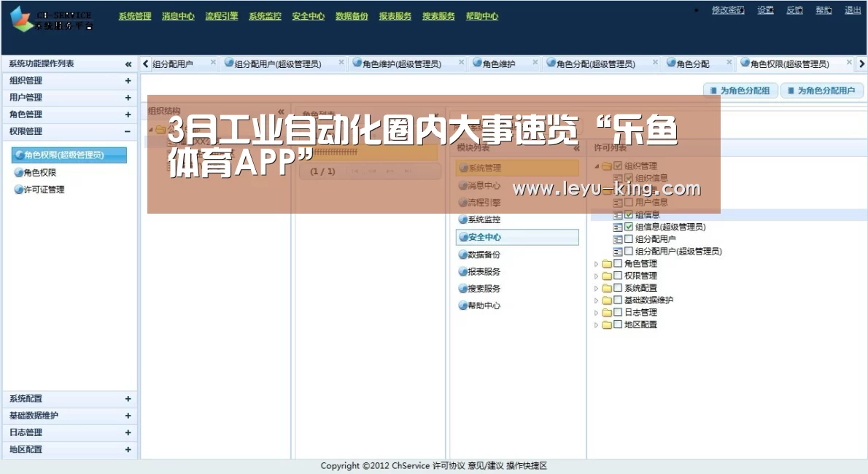
Task: Click icon on 为角色分配用户 button
Action: [x=791, y=90]
